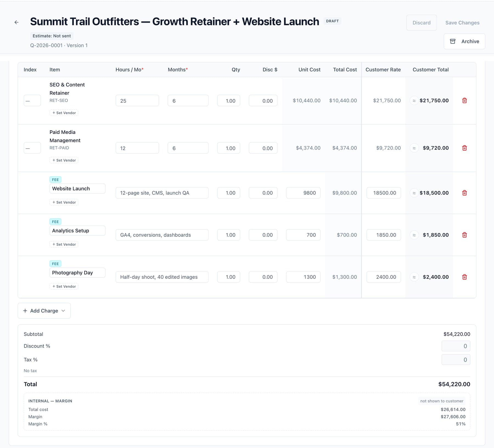494x448 pixels.
Task: Set vendor for Paid Media Management
Action: [x=64, y=160]
